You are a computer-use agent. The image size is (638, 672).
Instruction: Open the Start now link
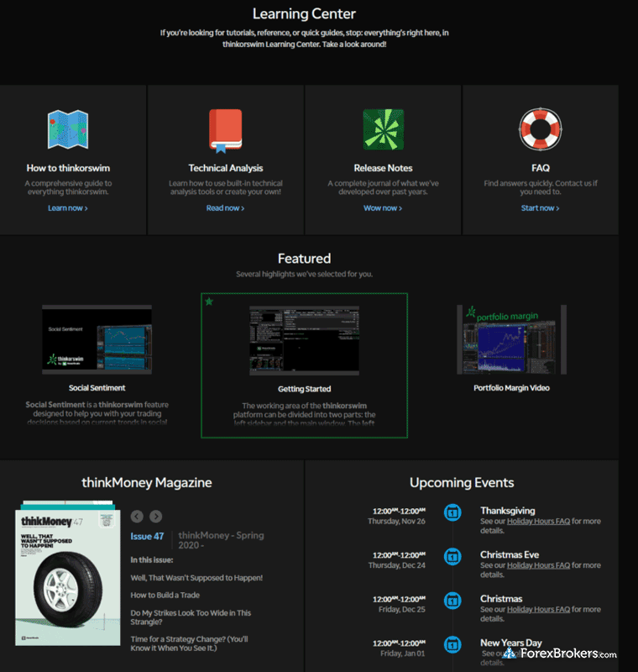click(x=540, y=208)
